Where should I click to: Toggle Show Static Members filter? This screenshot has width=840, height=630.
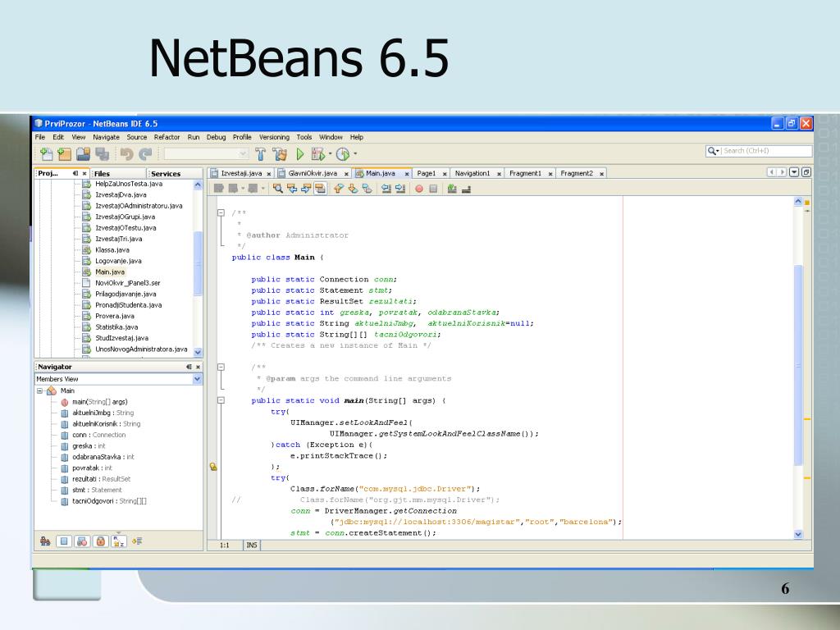click(82, 541)
